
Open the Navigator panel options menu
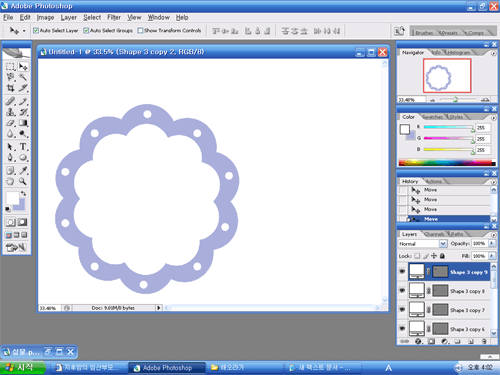click(x=493, y=53)
